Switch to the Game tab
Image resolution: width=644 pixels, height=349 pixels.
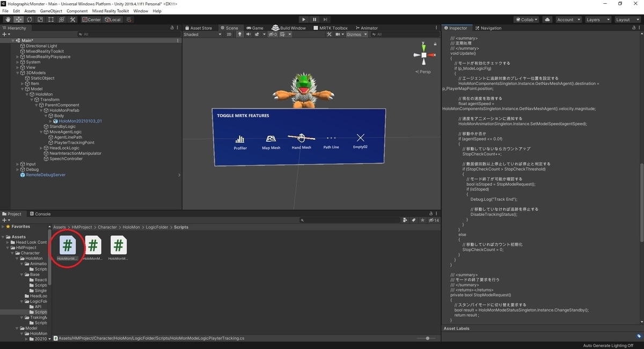click(255, 28)
